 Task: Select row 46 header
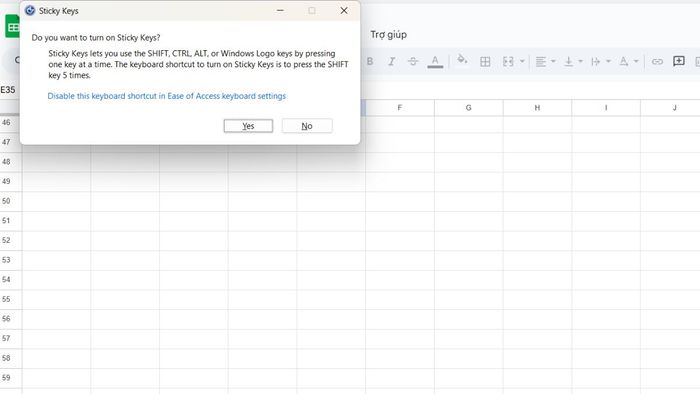(x=10, y=123)
